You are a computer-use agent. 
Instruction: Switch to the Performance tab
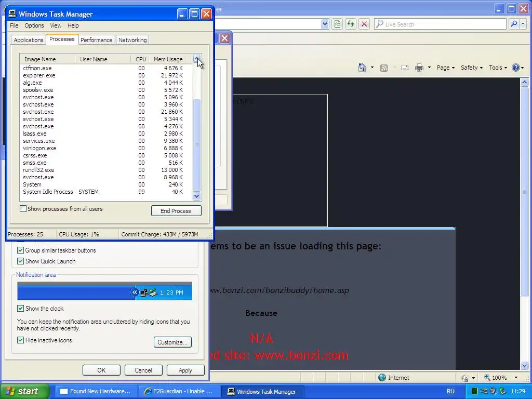click(x=96, y=39)
